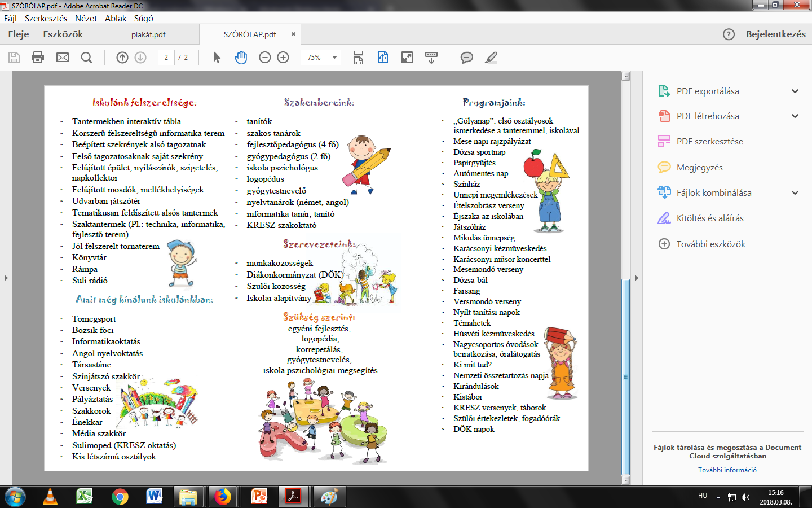Open the Szerkesztés menu
The image size is (812, 508).
(x=46, y=18)
